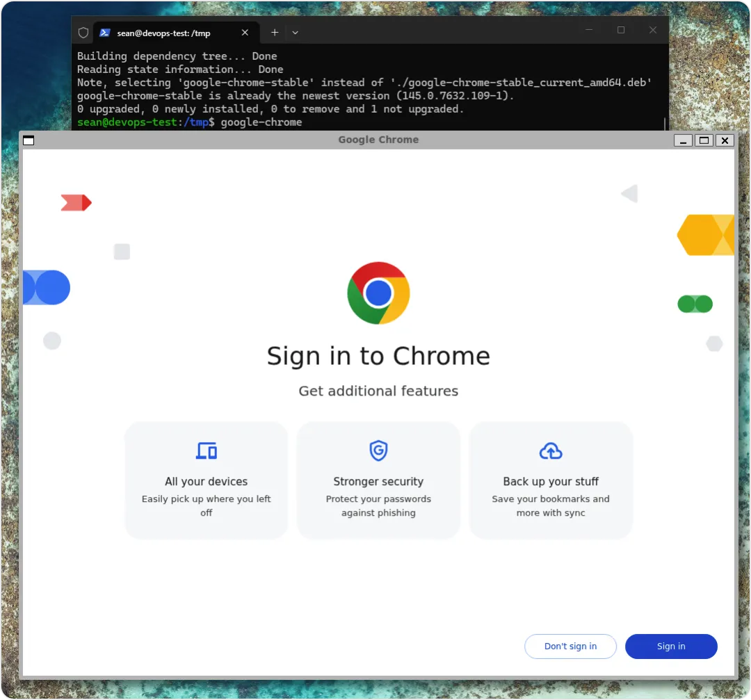Click the PowerShell tab icon in terminal
The image size is (751, 700).
coord(105,33)
